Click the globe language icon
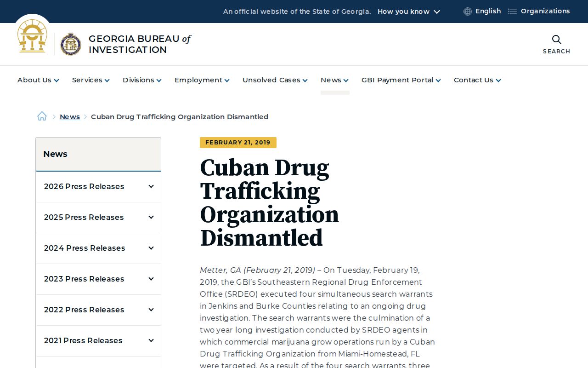 click(468, 11)
